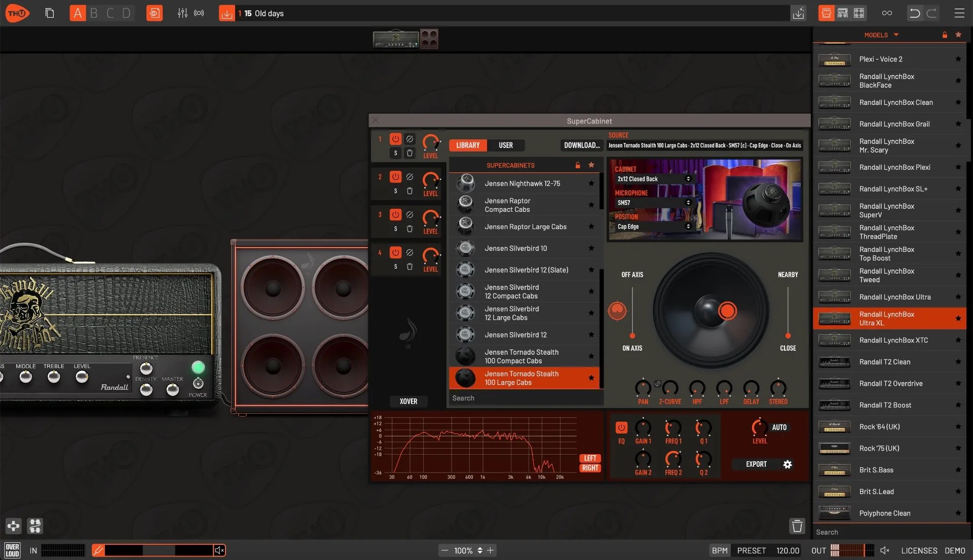Delete slot 1 with its trash icon
973x560 pixels.
409,153
